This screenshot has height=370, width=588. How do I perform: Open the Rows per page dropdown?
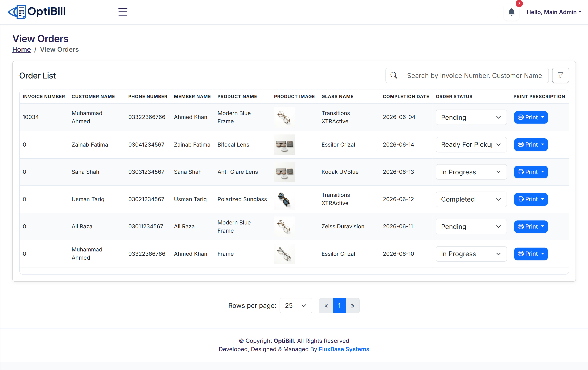296,305
